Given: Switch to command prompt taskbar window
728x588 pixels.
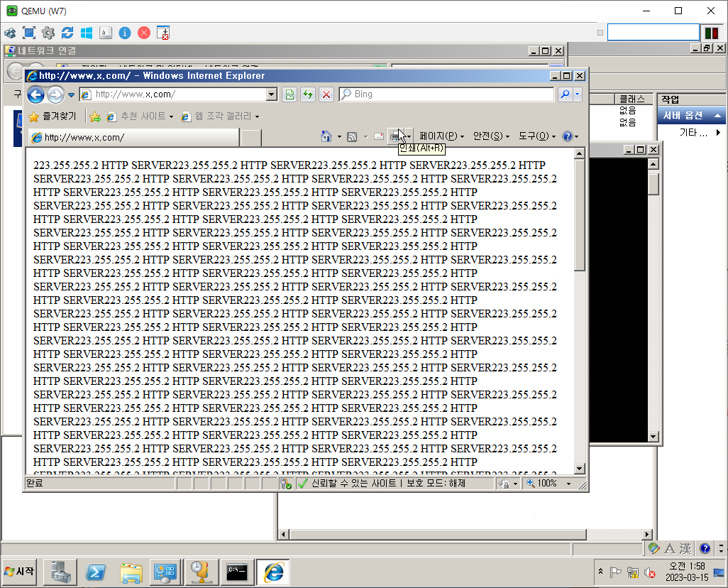Looking at the screenshot, I should (x=237, y=572).
